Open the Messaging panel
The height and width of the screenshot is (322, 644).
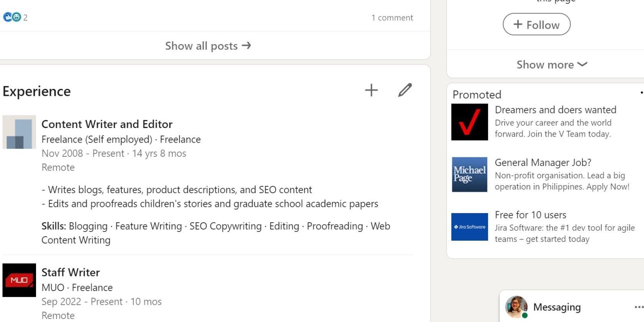coord(557,307)
